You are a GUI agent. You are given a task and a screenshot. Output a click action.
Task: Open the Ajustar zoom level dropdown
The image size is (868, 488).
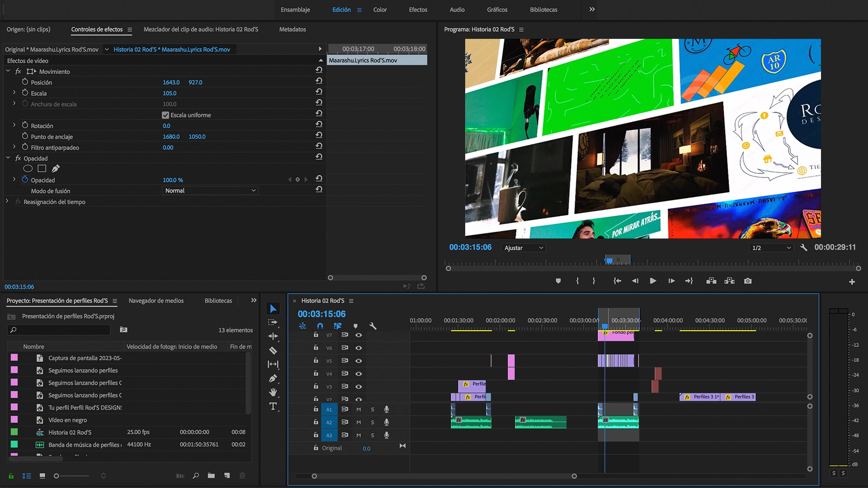click(x=523, y=248)
